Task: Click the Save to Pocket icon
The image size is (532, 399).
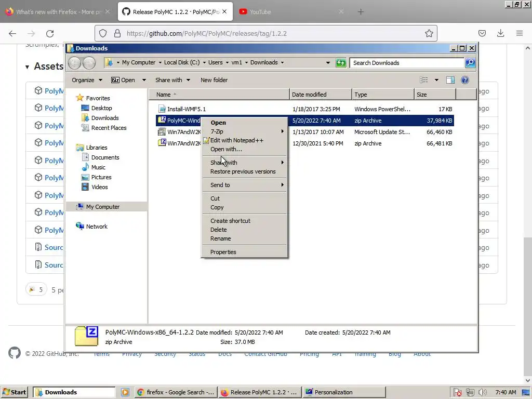Action: tap(482, 33)
